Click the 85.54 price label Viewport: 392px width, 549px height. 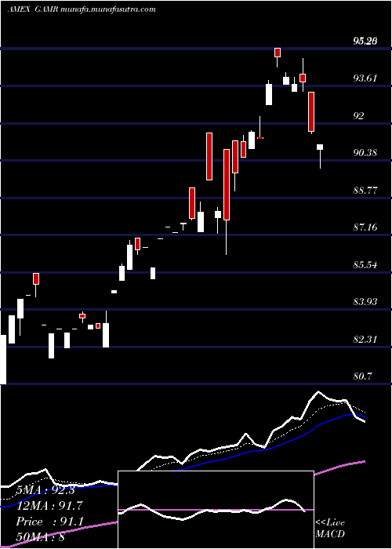tap(365, 264)
